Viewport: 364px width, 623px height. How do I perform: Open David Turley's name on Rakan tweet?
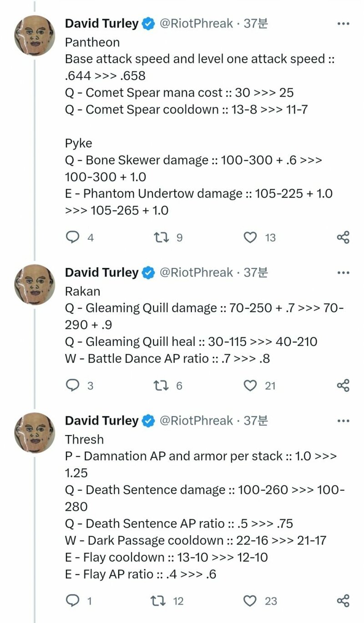(x=101, y=273)
